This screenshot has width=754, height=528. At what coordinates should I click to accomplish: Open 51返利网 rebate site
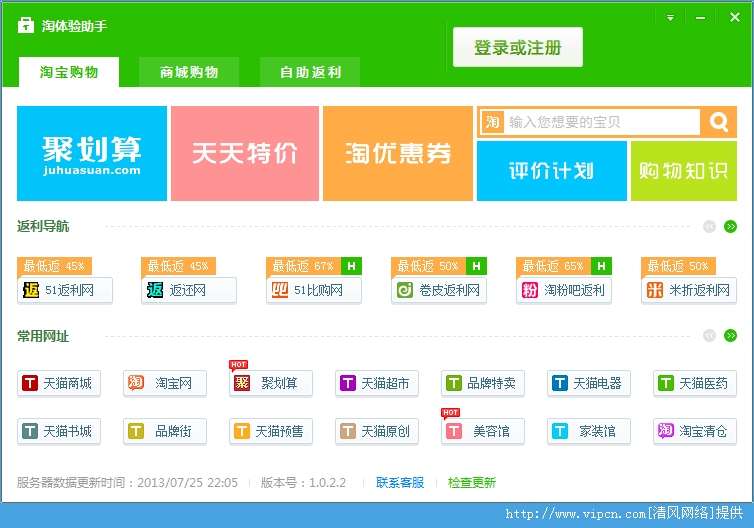tap(65, 290)
